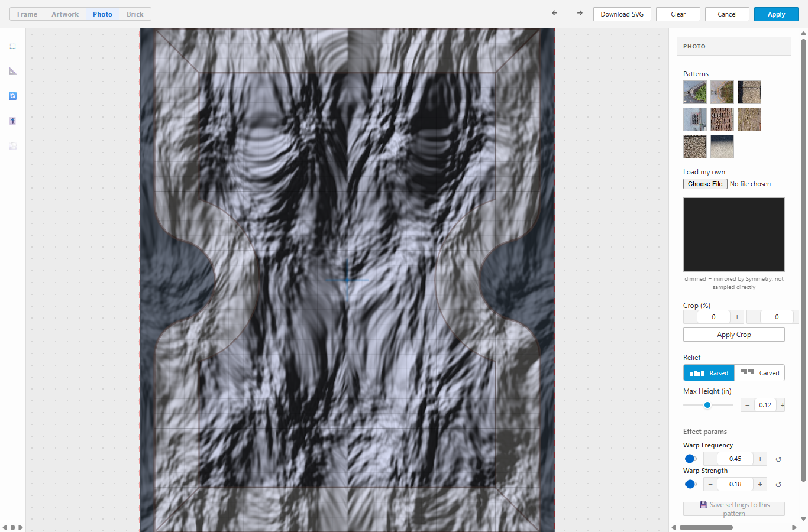The height and width of the screenshot is (532, 808).
Task: Click the Warp Frequency value field
Action: pyautogui.click(x=735, y=459)
